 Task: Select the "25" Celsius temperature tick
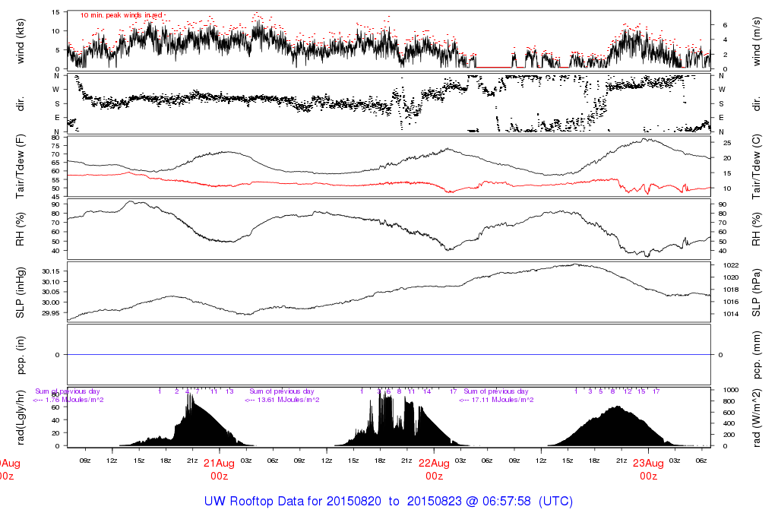[x=727, y=144]
